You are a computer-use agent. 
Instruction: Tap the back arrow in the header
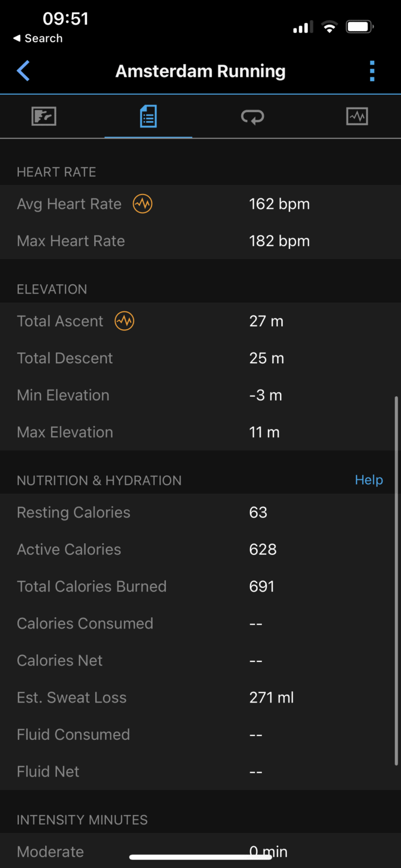point(23,71)
